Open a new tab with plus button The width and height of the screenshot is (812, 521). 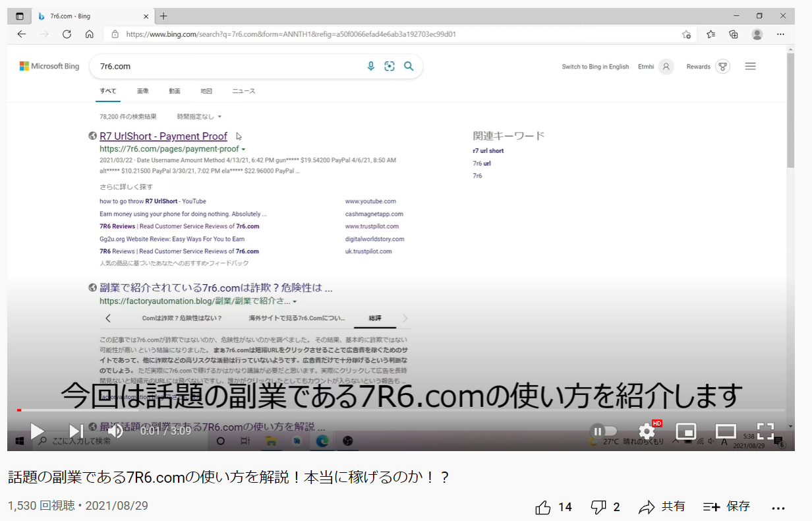point(163,16)
